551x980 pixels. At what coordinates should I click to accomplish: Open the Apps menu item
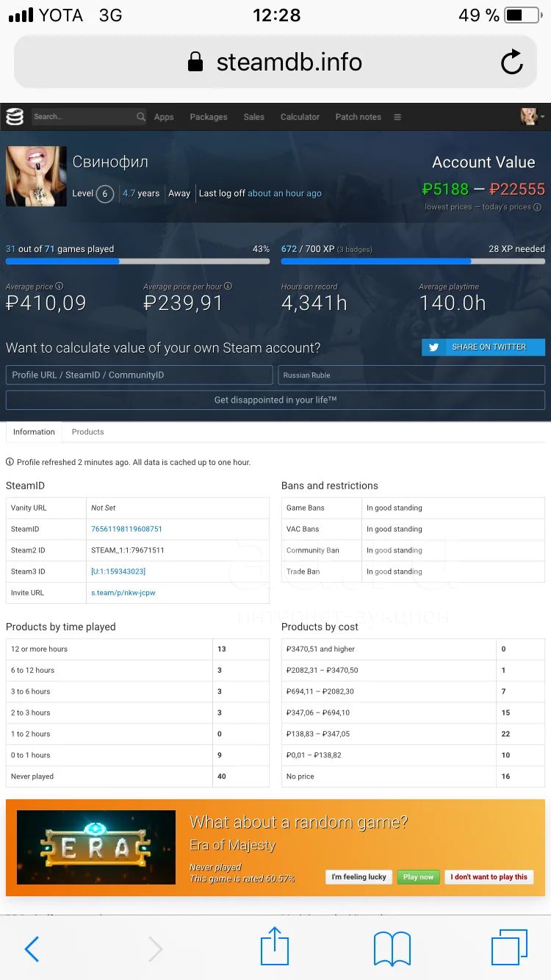pyautogui.click(x=164, y=117)
